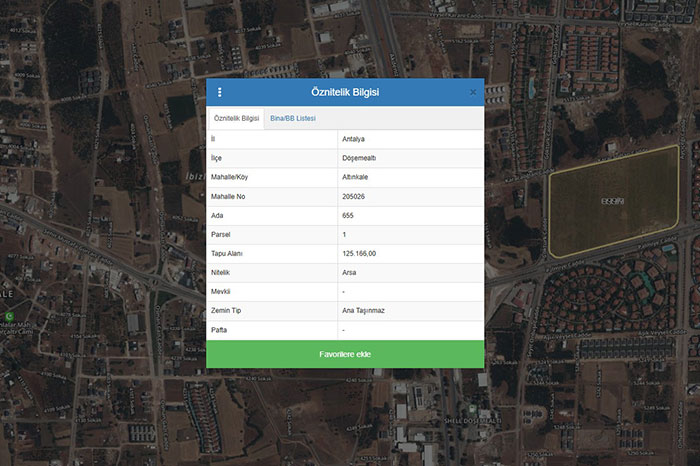Click the Döşemealtı district value
This screenshot has height=466, width=700.
pyautogui.click(x=358, y=158)
